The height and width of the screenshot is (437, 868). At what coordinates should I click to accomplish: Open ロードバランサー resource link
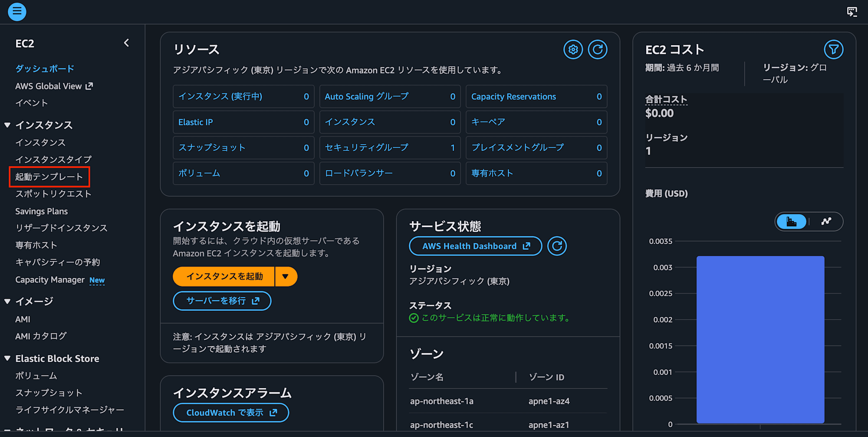pyautogui.click(x=359, y=173)
